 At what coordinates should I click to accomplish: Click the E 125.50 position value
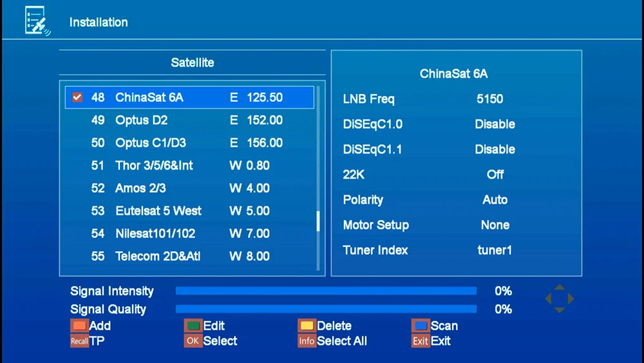point(256,97)
